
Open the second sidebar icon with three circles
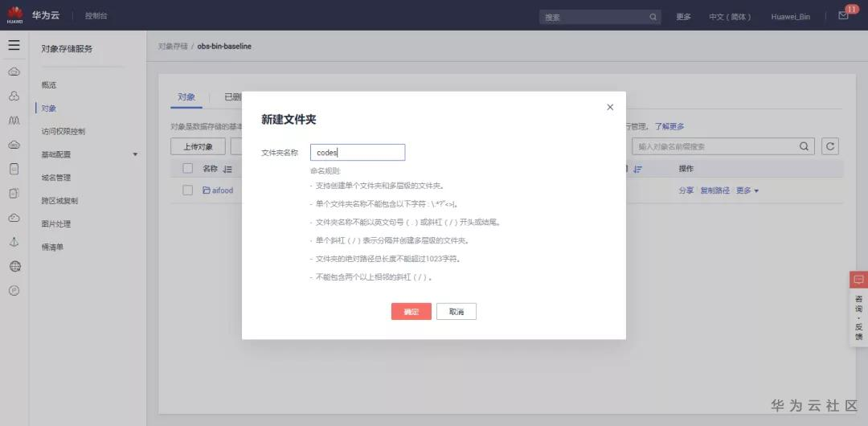[14, 96]
